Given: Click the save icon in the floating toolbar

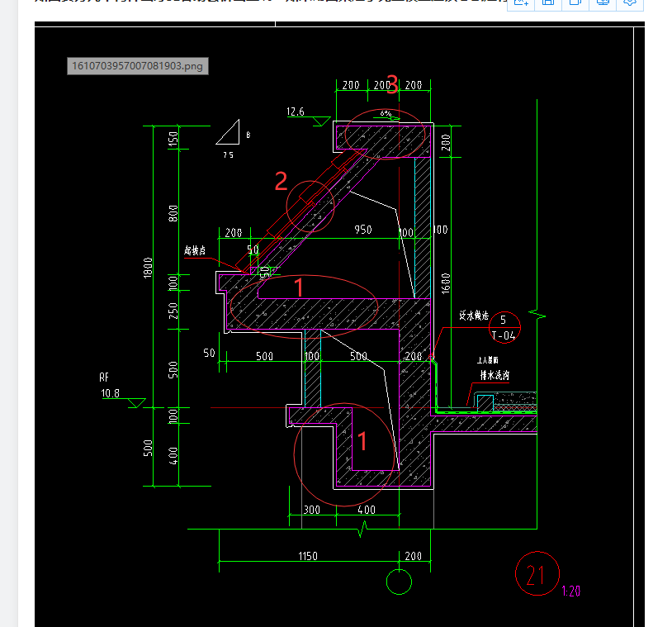Looking at the screenshot, I should click(548, 2).
